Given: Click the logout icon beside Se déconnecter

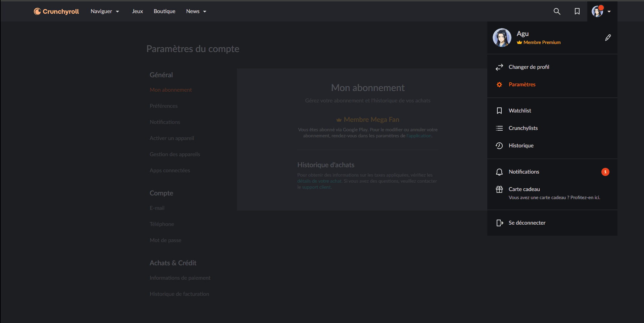Looking at the screenshot, I should pyautogui.click(x=500, y=223).
